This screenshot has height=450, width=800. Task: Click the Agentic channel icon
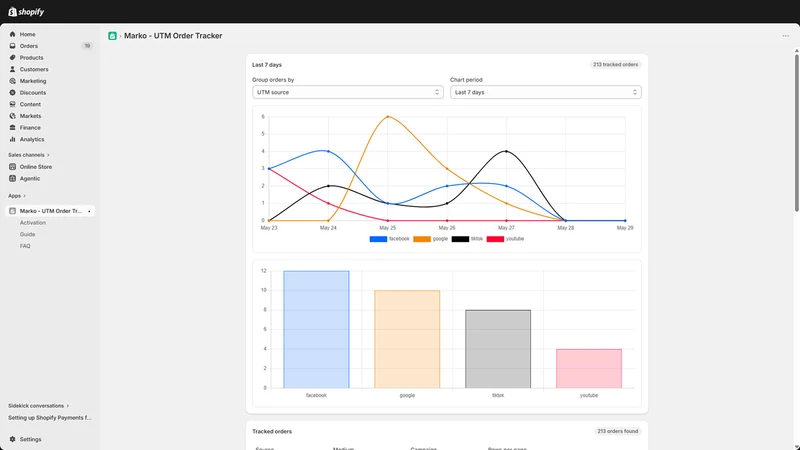13,179
